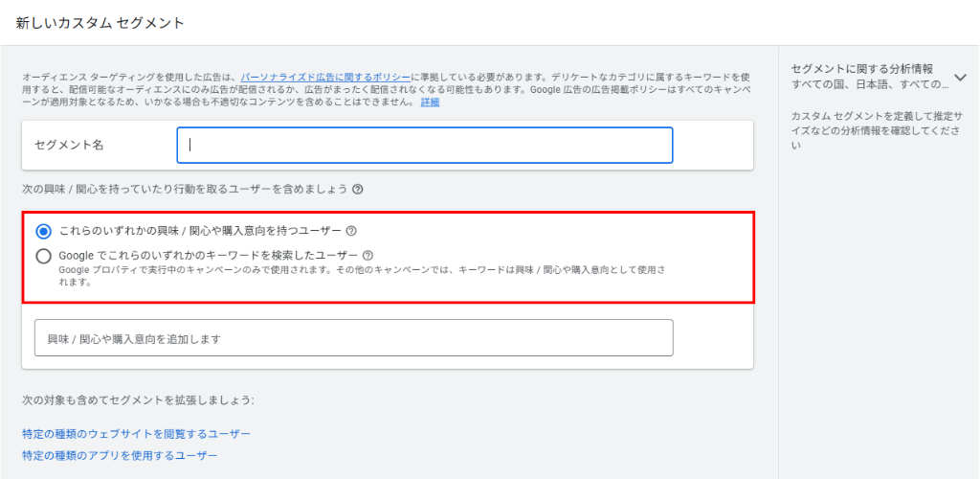Click セグメントに関する分析情報 heading text

pyautogui.click(x=862, y=69)
